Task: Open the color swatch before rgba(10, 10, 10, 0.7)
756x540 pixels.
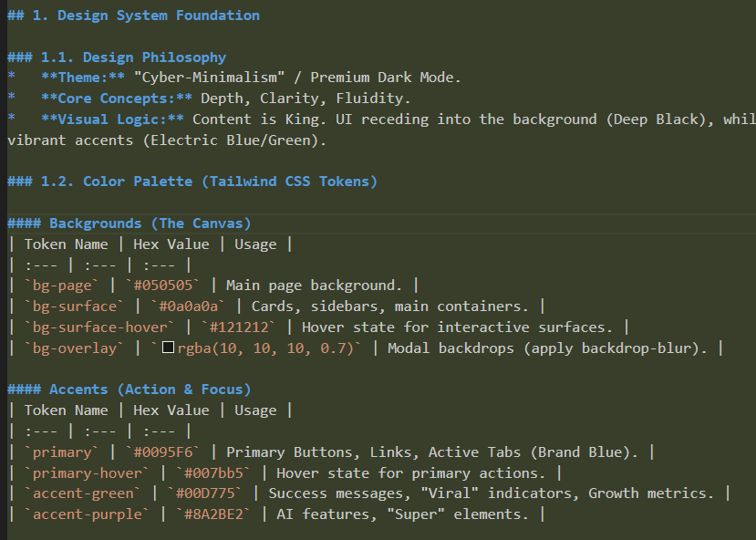Action: pyautogui.click(x=168, y=348)
